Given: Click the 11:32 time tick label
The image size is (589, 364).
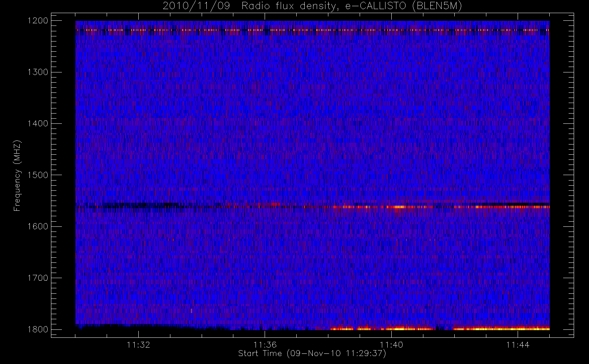Looking at the screenshot, I should pos(138,345).
